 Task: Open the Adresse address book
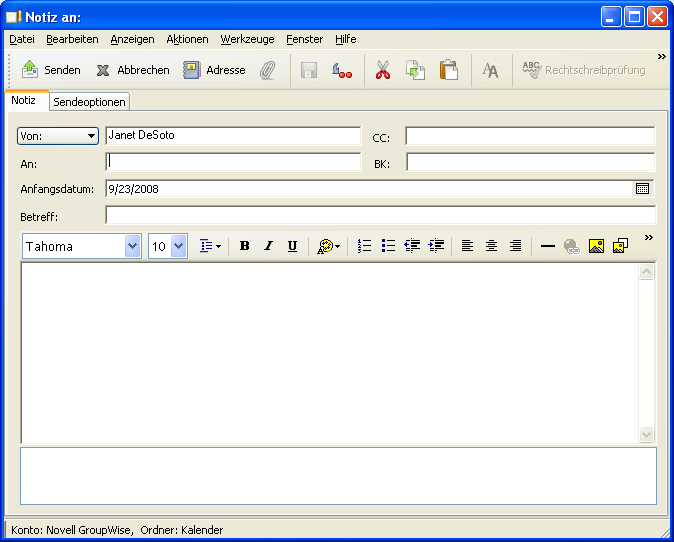[214, 70]
